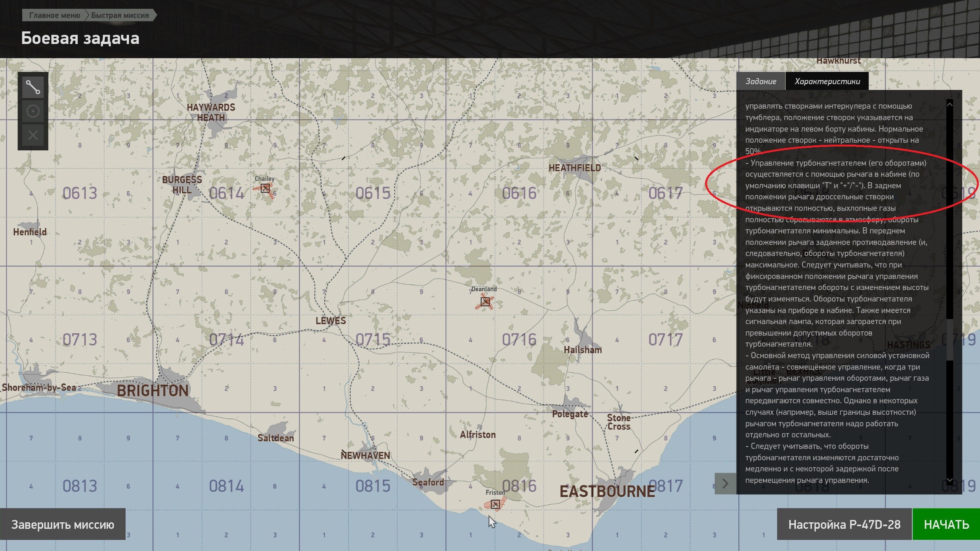Go to Главное меню breadcrumb
Image resolution: width=980 pixels, height=551 pixels.
tap(54, 15)
